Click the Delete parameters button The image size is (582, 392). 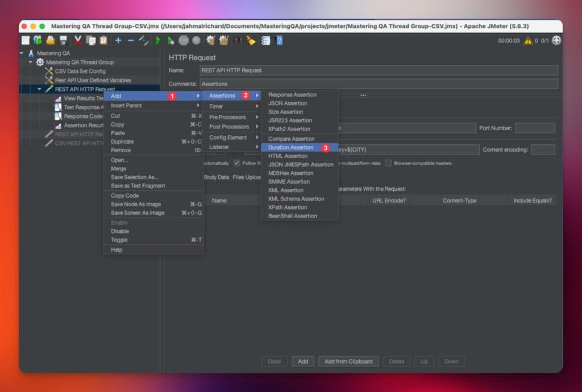point(396,361)
